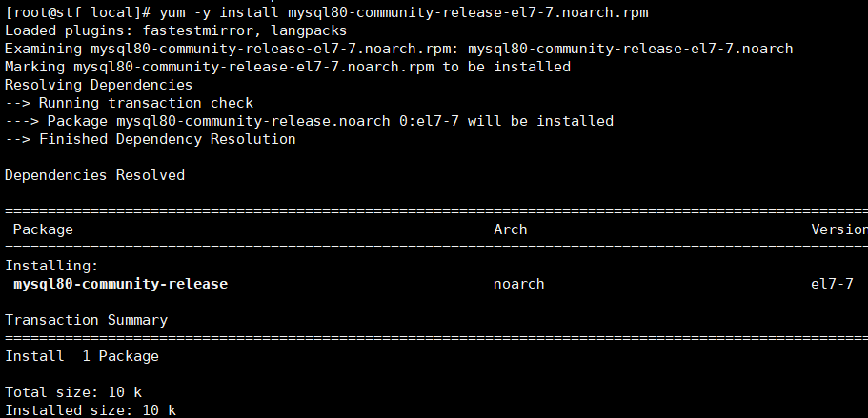Click the '[root@stf local]#' shell prompt
Screen dimensions: 868x418
(78, 12)
